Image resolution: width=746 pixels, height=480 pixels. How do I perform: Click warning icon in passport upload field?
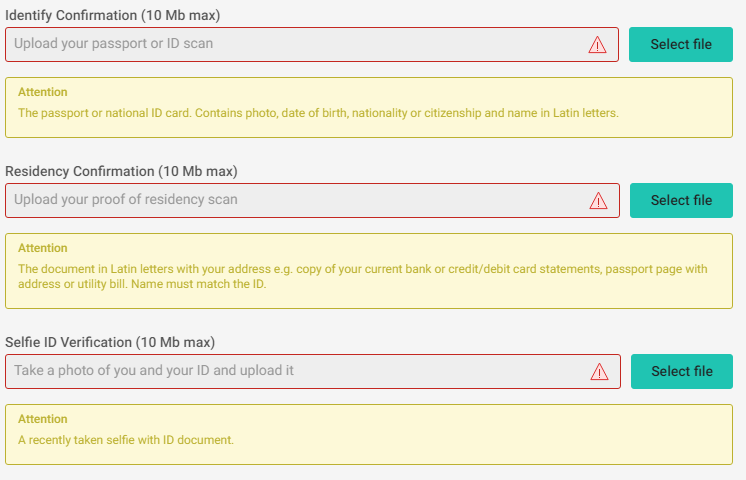point(597,45)
